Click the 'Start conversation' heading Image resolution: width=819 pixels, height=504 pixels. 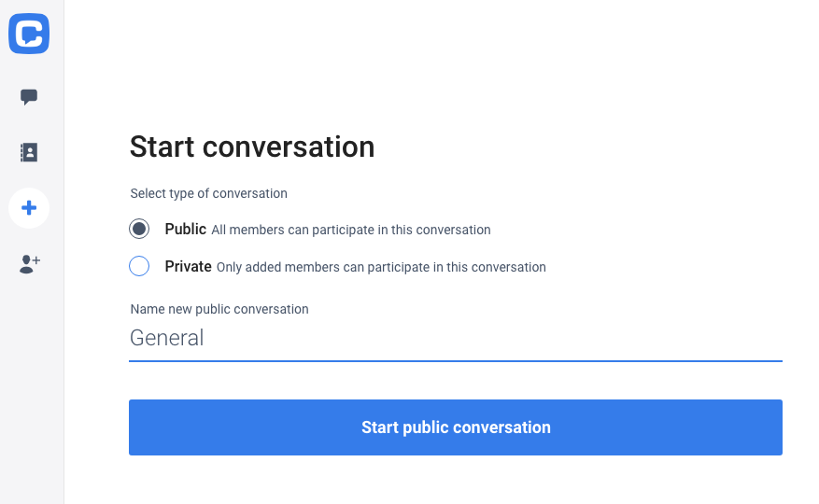coord(252,147)
